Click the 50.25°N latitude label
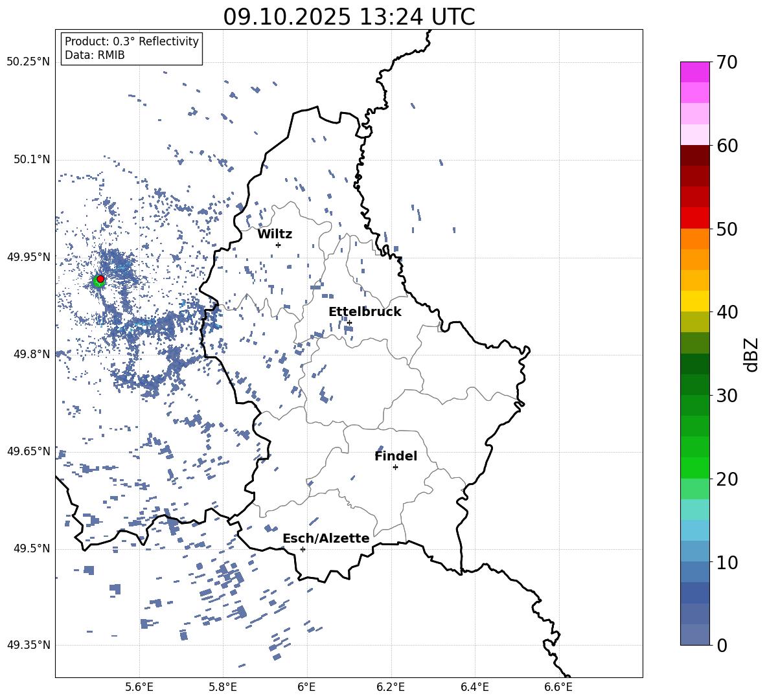Image resolution: width=767 pixels, height=700 pixels. point(29,62)
